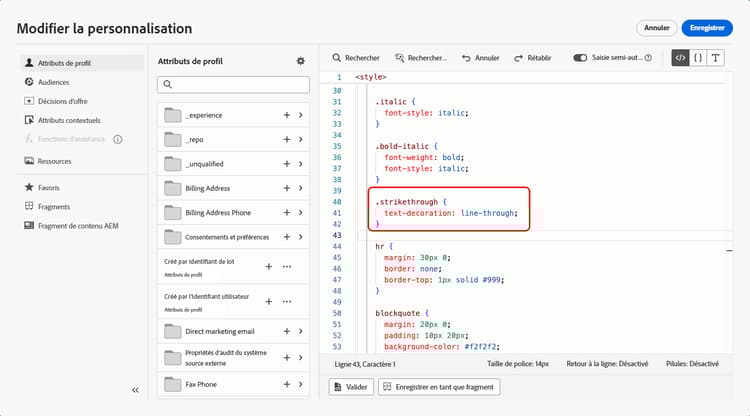
Task: Expand the _unqualified folder chevron
Action: (x=301, y=164)
